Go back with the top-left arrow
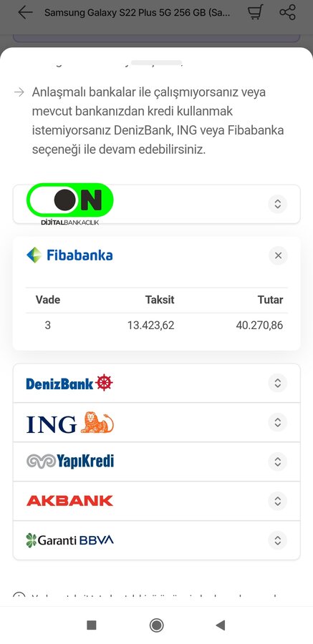313x644 pixels. pyautogui.click(x=25, y=12)
